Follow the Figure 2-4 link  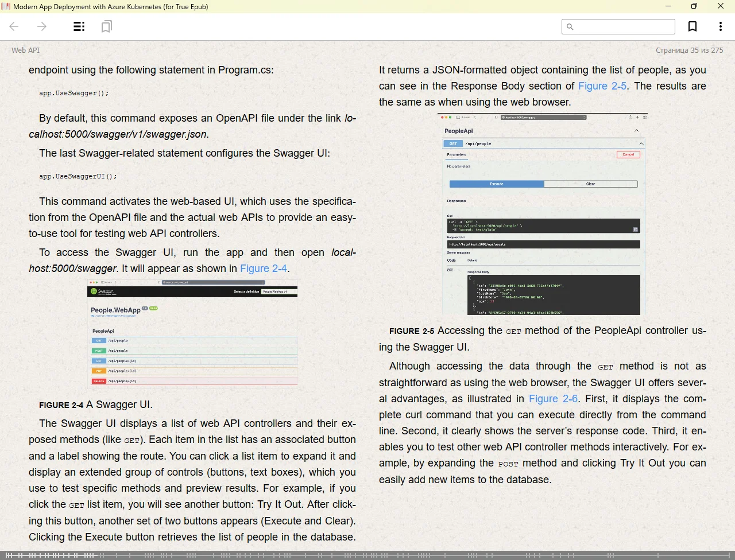[x=263, y=269]
